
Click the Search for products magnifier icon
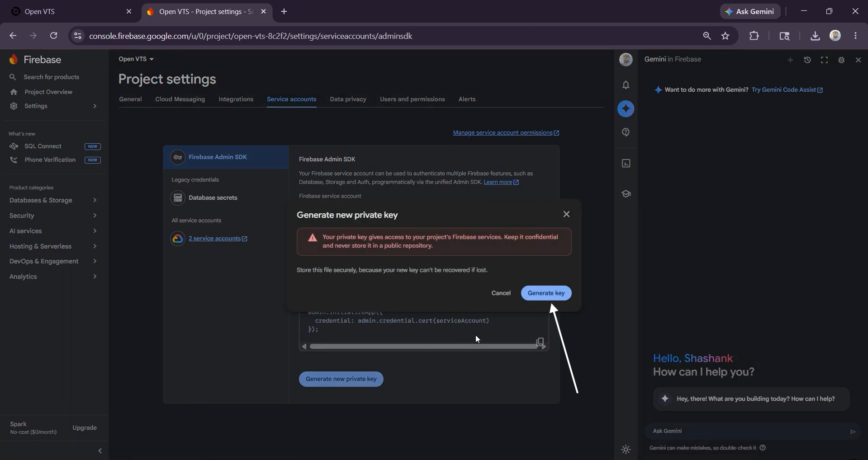tap(13, 77)
